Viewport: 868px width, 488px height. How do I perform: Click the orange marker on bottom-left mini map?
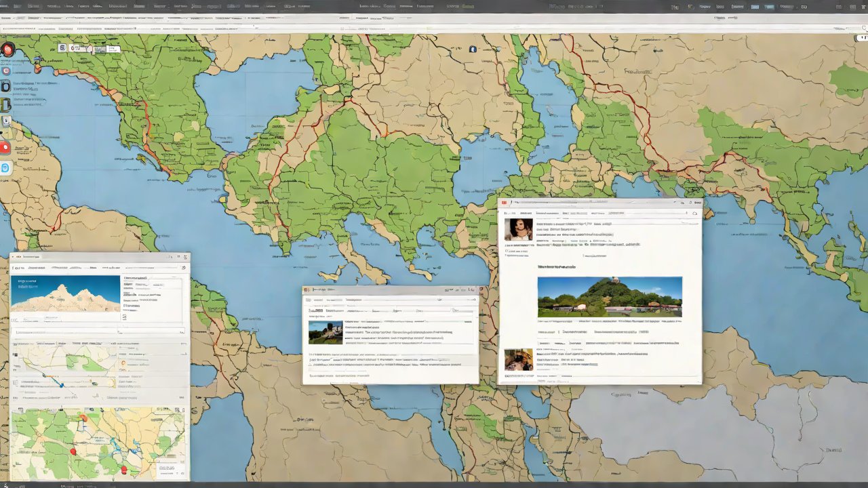pos(84,418)
